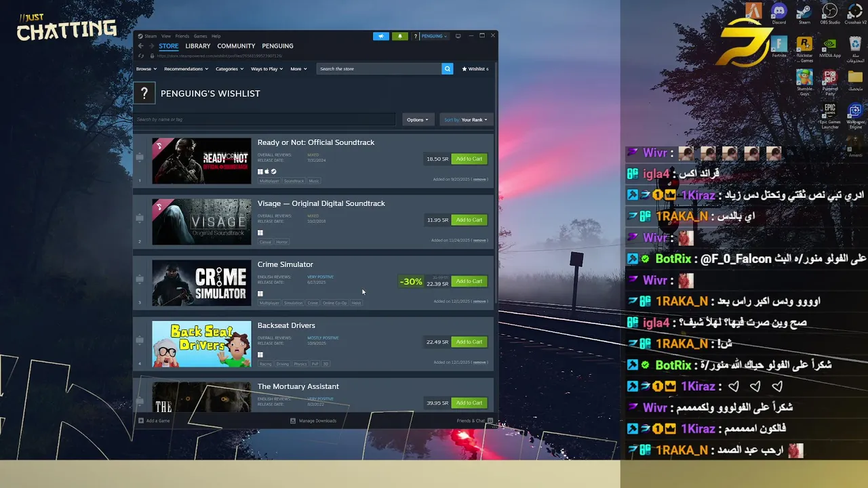Open the Friends menu
Image resolution: width=868 pixels, height=488 pixels.
click(182, 36)
